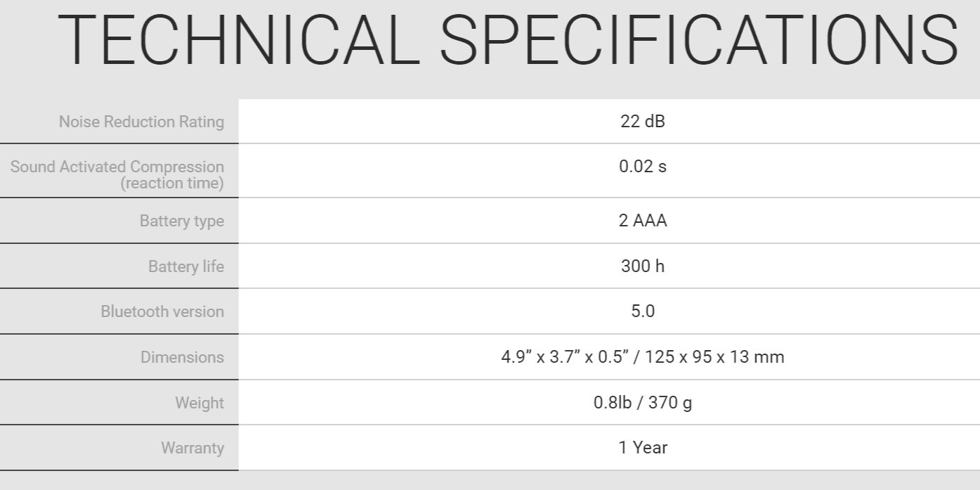The height and width of the screenshot is (490, 980).
Task: Select the Warranty row label
Action: (192, 448)
